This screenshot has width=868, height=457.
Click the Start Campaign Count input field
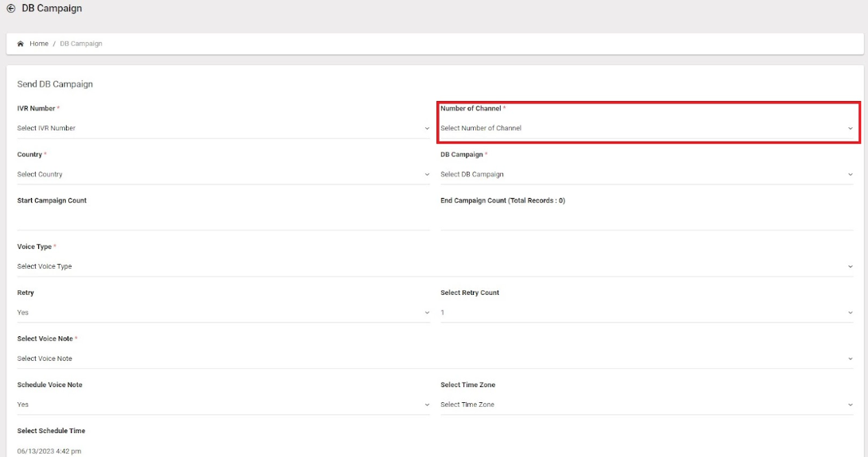223,220
